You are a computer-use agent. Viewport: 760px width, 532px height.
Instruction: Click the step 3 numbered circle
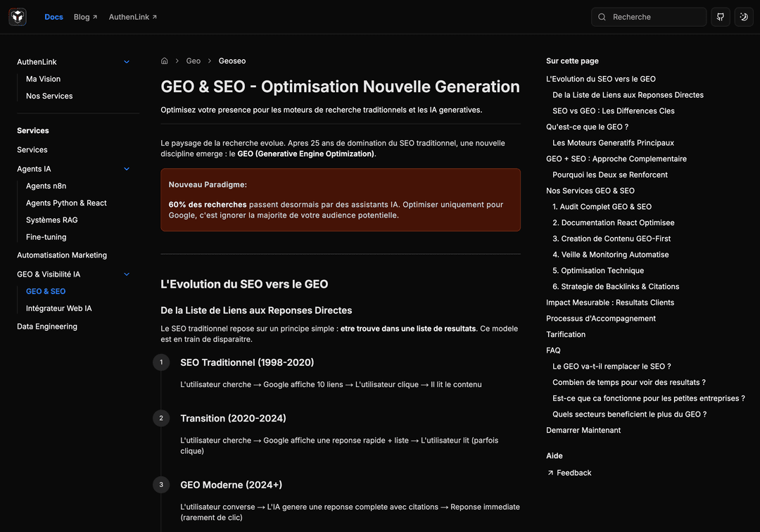tap(161, 485)
